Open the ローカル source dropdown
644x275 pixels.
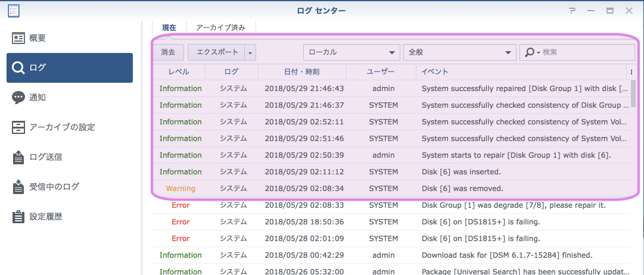351,52
